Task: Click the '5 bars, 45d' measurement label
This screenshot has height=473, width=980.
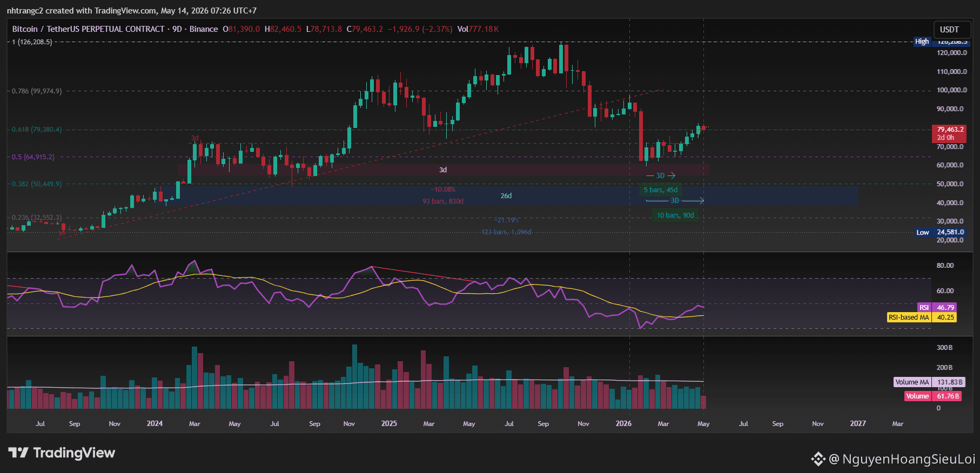Action: [x=660, y=190]
